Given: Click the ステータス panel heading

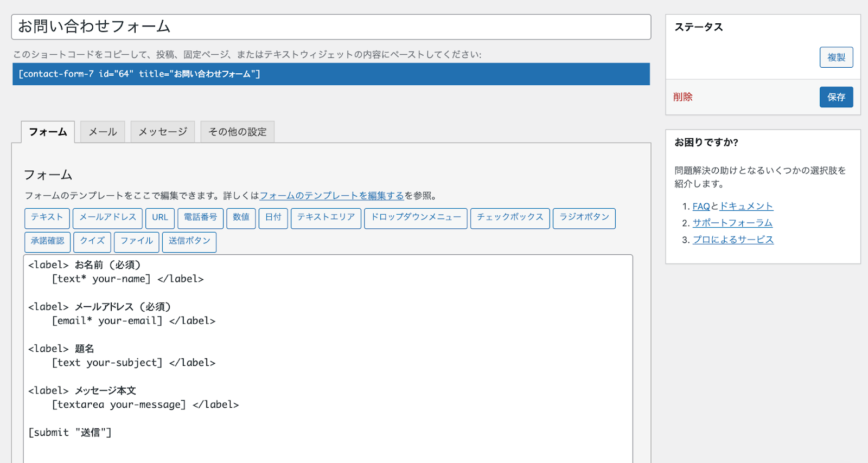Looking at the screenshot, I should click(x=699, y=27).
